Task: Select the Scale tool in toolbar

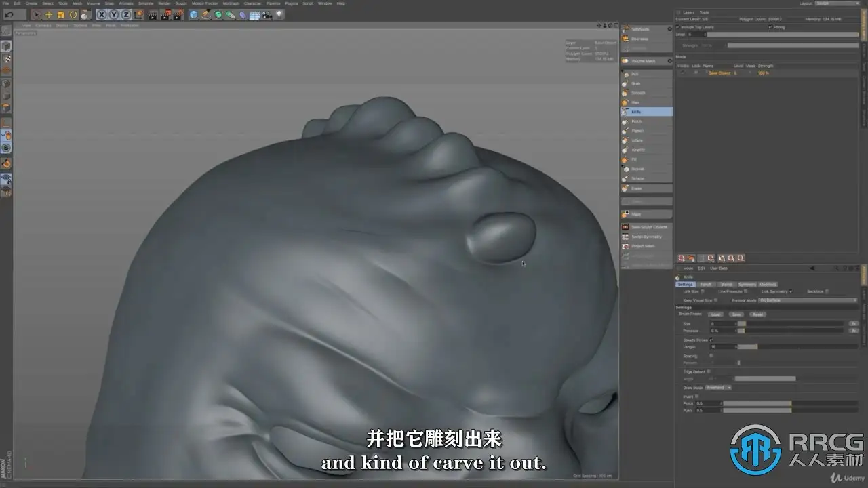Action: pyautogui.click(x=61, y=14)
